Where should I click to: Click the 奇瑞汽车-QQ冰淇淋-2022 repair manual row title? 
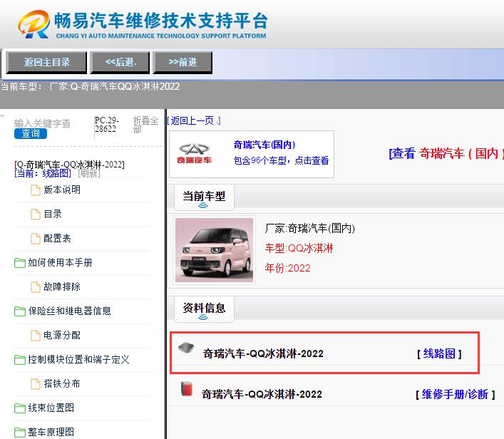pyautogui.click(x=262, y=394)
